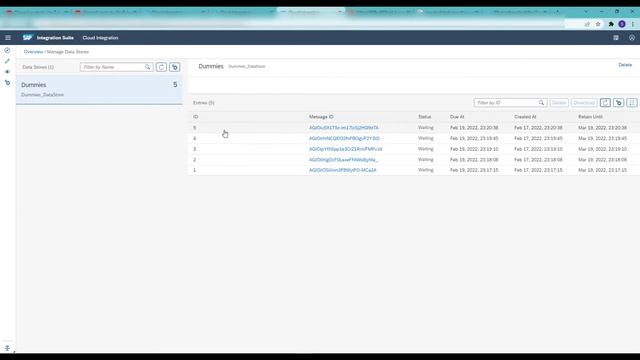Click Due At 'Feb 19, 2022, 23:20:38' cell
This screenshot has height=360, width=640.
(x=474, y=128)
